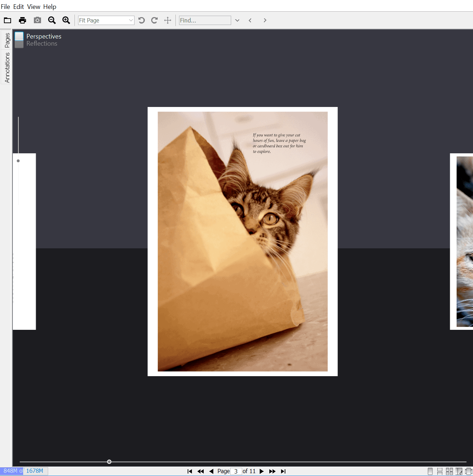Viewport: 473px width, 476px height.
Task: Zoom in using the magnifier plus icon
Action: [x=66, y=20]
